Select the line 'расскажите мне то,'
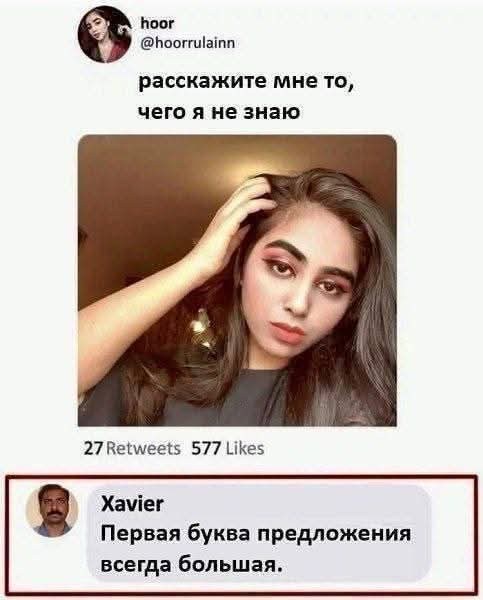Screen dimensions: 483x600 coord(245,82)
